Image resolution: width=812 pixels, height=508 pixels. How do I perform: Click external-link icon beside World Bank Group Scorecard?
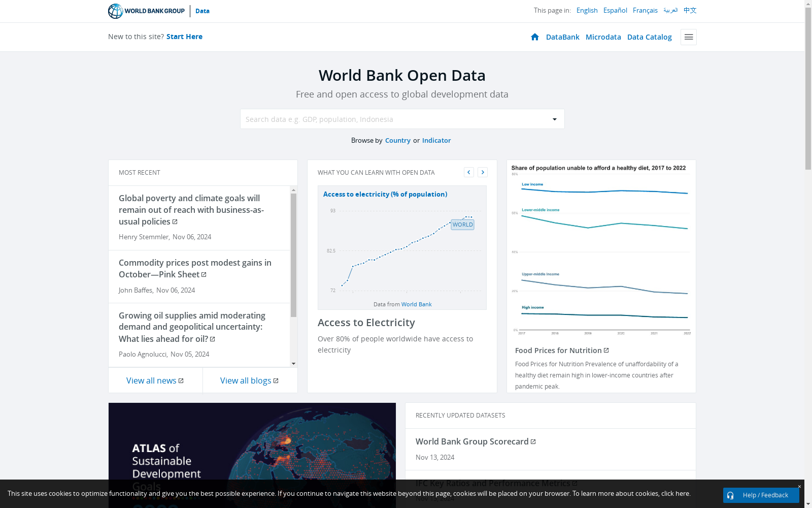pyautogui.click(x=533, y=442)
